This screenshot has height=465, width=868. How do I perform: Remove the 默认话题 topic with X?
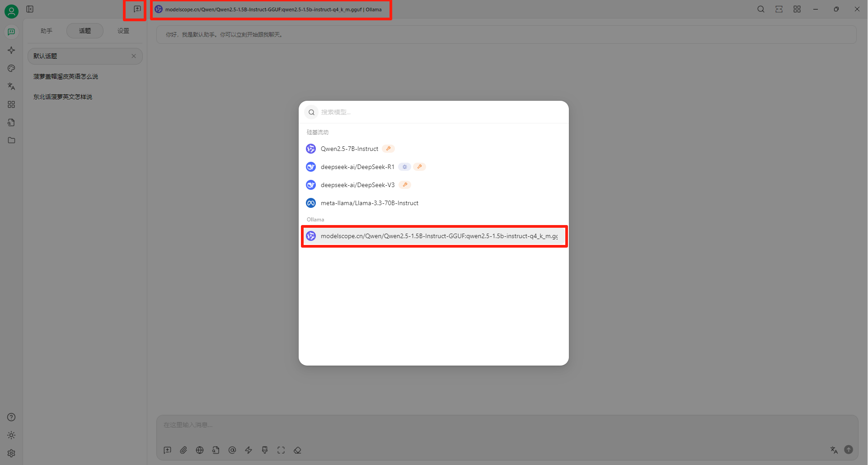click(134, 56)
